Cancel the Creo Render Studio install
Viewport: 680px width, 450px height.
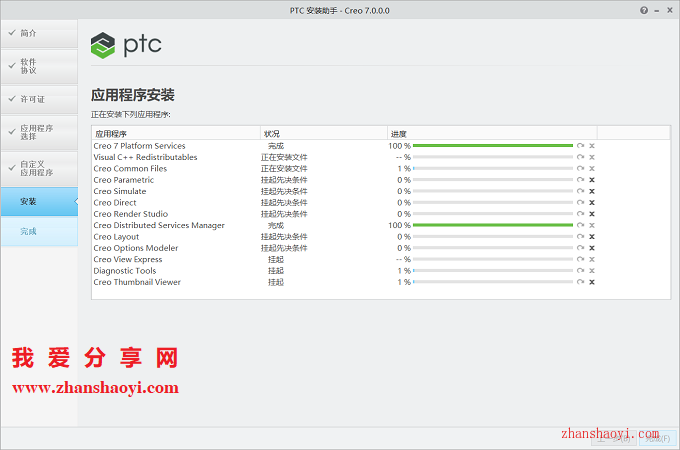592,214
